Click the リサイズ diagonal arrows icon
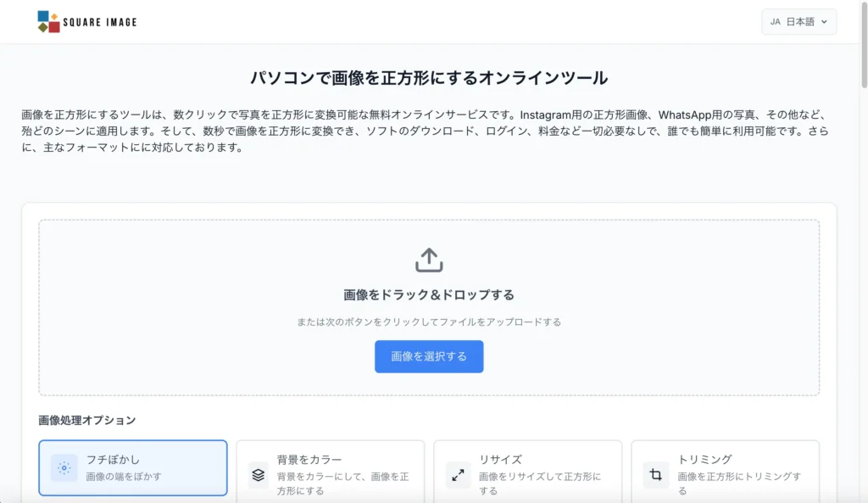868x503 pixels. tap(457, 476)
